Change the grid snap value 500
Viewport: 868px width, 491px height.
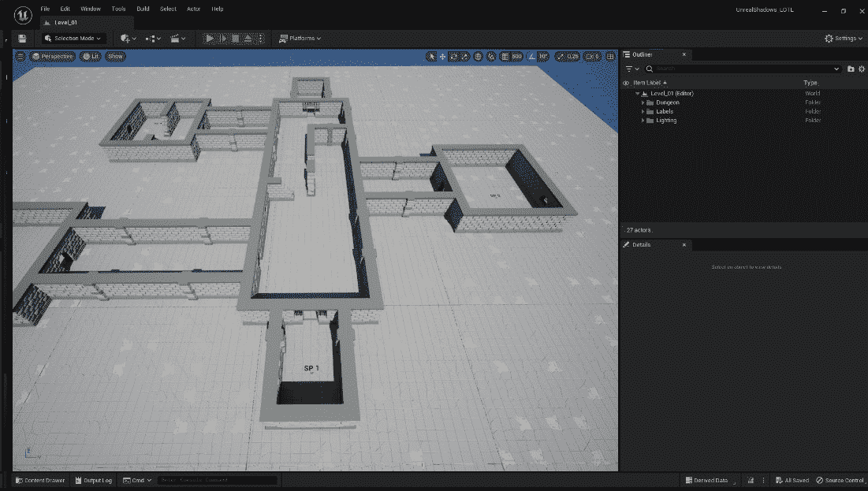click(516, 57)
